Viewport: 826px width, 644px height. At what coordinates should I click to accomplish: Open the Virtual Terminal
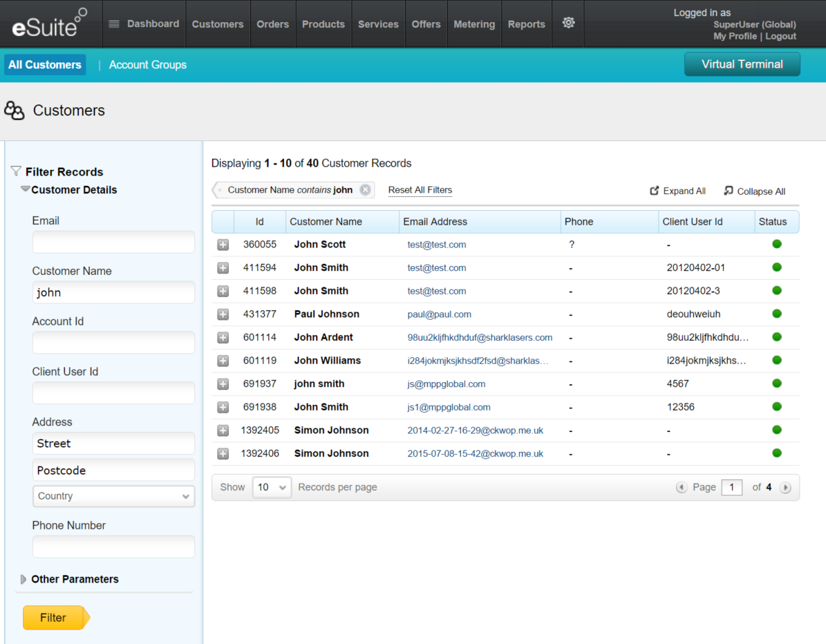coord(742,64)
